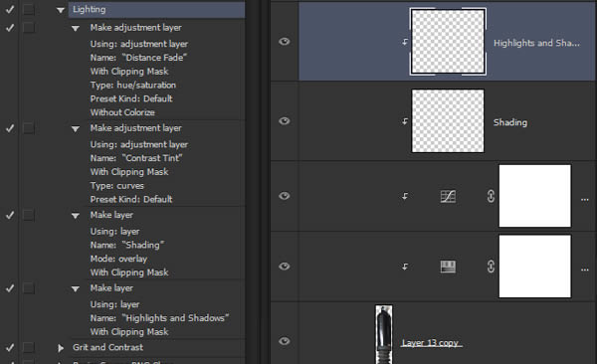Toggle the checkmark for the Lighting action
Screen dimensions: 597x364
coord(10,9)
